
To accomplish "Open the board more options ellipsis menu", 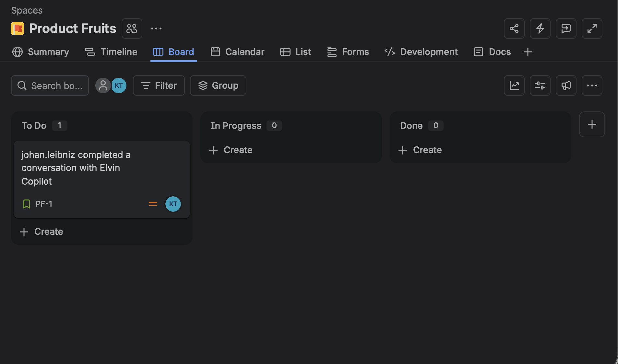I will [x=592, y=85].
